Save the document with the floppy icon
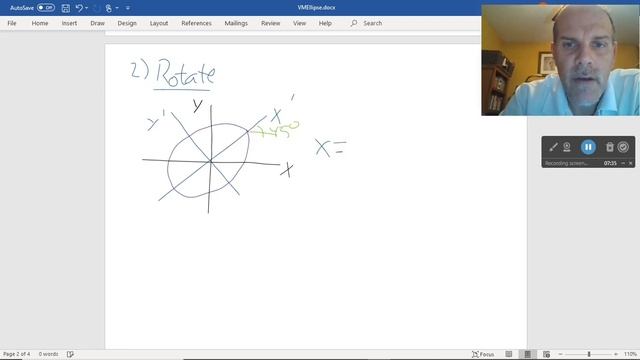Screen dimensions: 640x360 pos(65,8)
